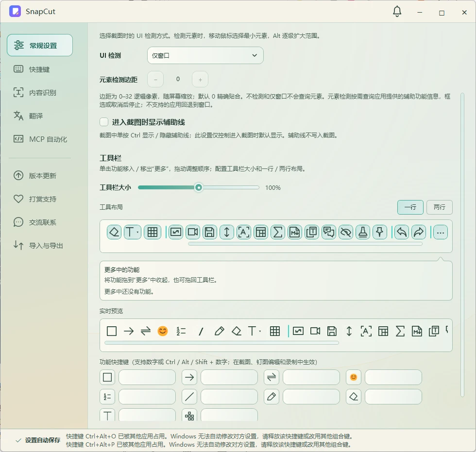Click the eraser icon in the tool layout bar
This screenshot has height=452, width=476.
tap(114, 233)
